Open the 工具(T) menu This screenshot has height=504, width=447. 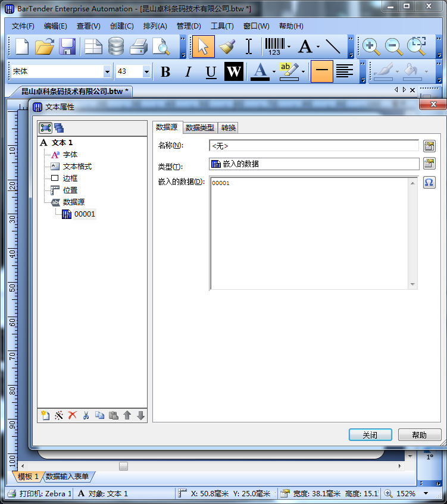coord(222,26)
